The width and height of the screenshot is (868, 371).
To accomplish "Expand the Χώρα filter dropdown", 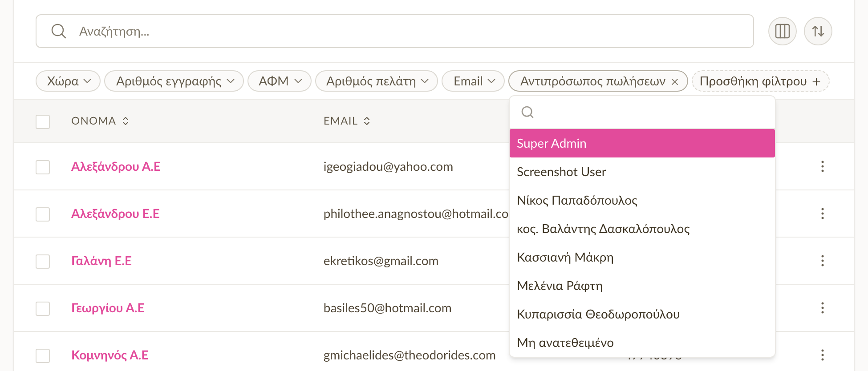I will coord(68,81).
